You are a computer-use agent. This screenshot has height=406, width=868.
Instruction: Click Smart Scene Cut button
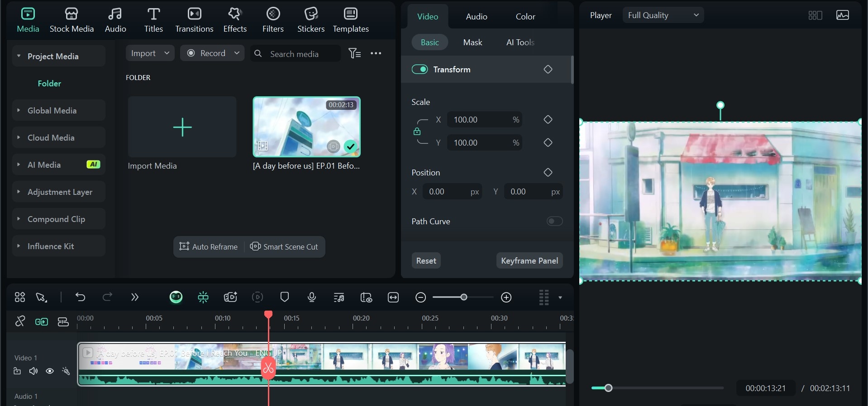(284, 246)
